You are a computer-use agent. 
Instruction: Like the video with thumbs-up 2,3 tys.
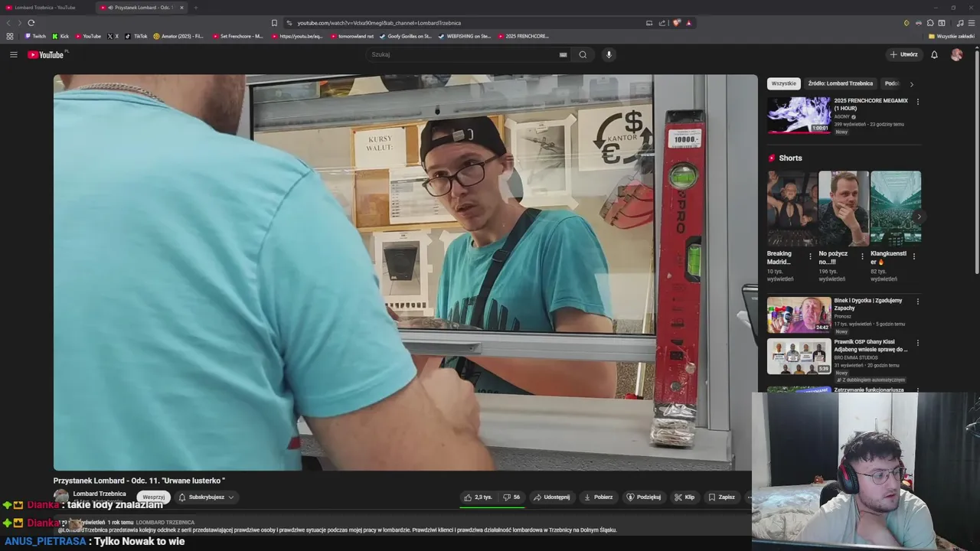tap(478, 497)
